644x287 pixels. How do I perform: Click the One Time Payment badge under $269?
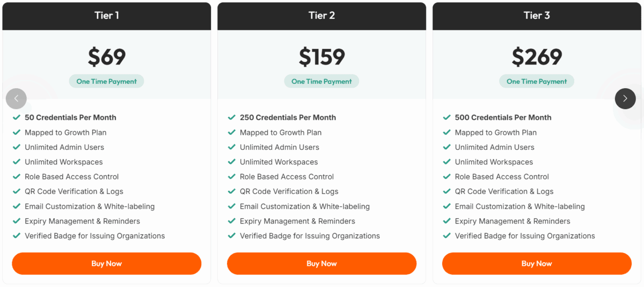[x=537, y=81]
